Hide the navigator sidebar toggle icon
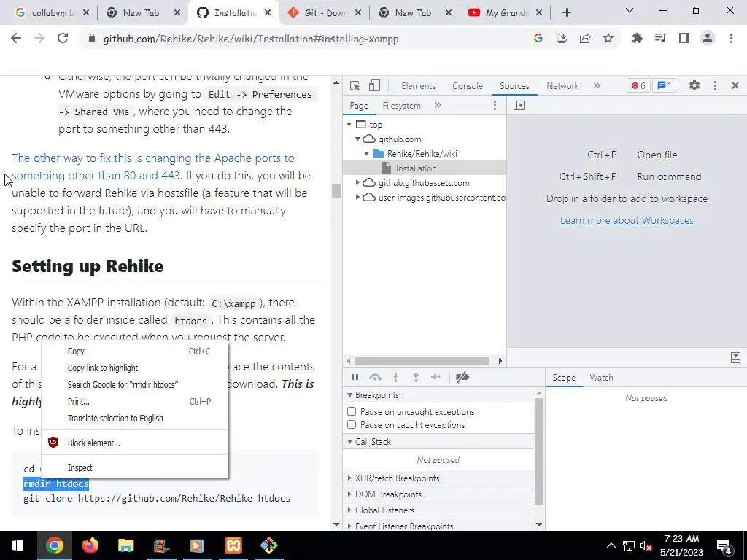This screenshot has width=747, height=560. (x=519, y=106)
